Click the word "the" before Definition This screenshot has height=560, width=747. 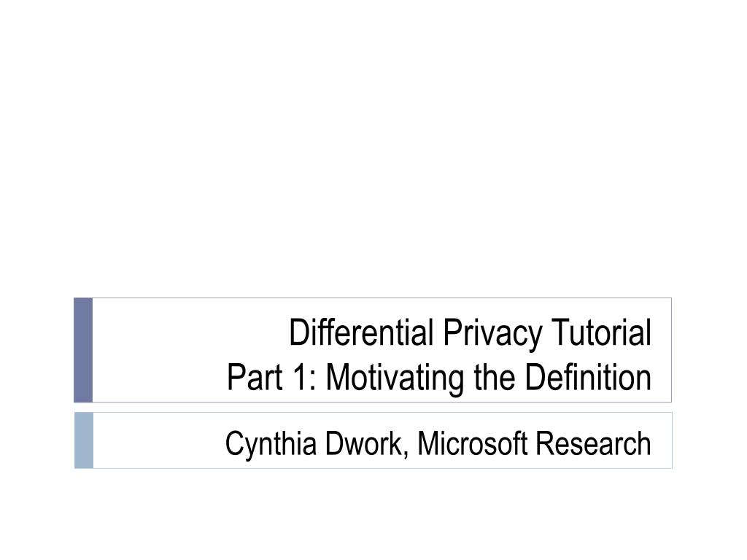495,377
